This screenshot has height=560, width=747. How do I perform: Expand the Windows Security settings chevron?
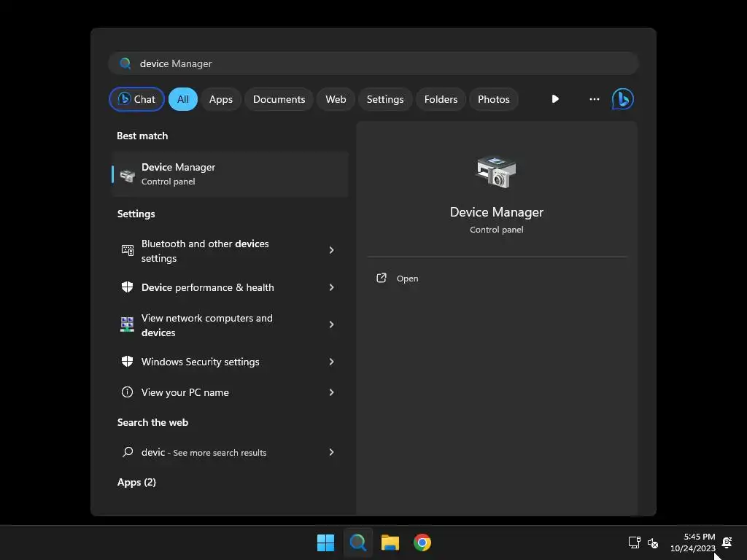[x=332, y=362]
